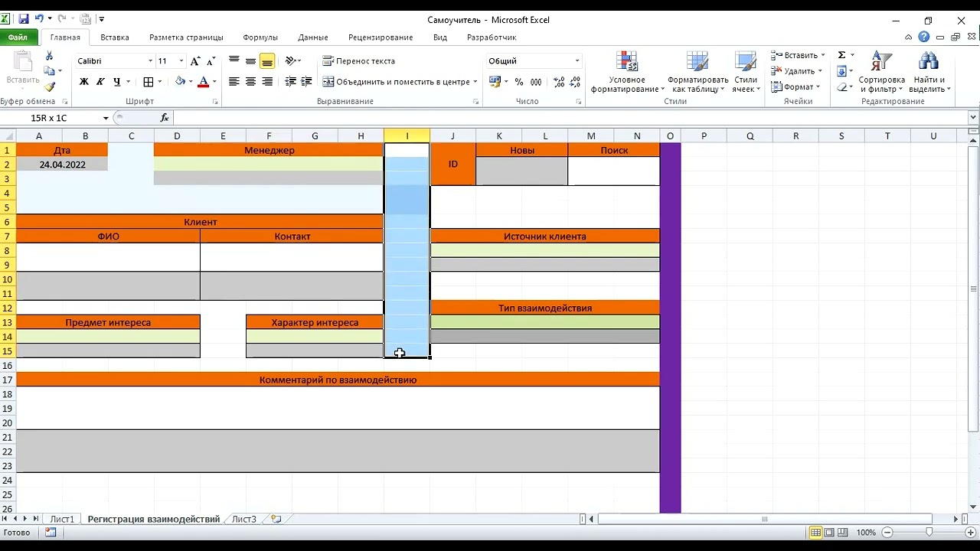
Task: Toggle italic К formatting
Action: point(100,82)
